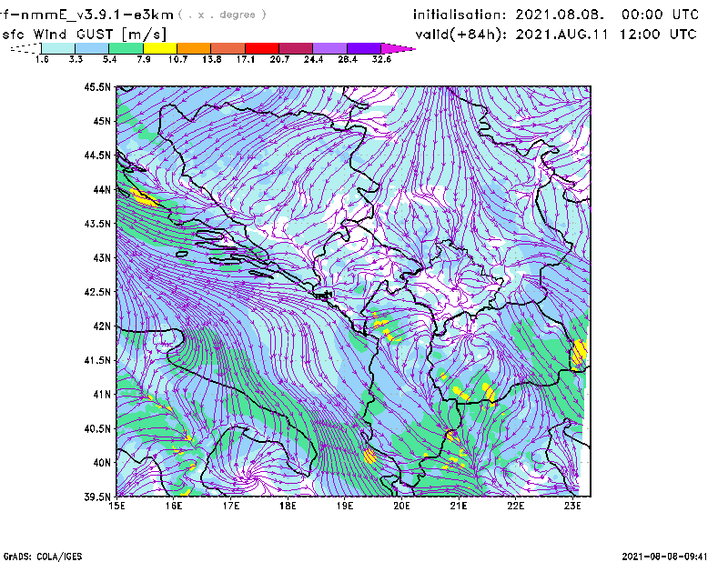
Task: Click the 43N latitude label
Action: click(x=102, y=258)
